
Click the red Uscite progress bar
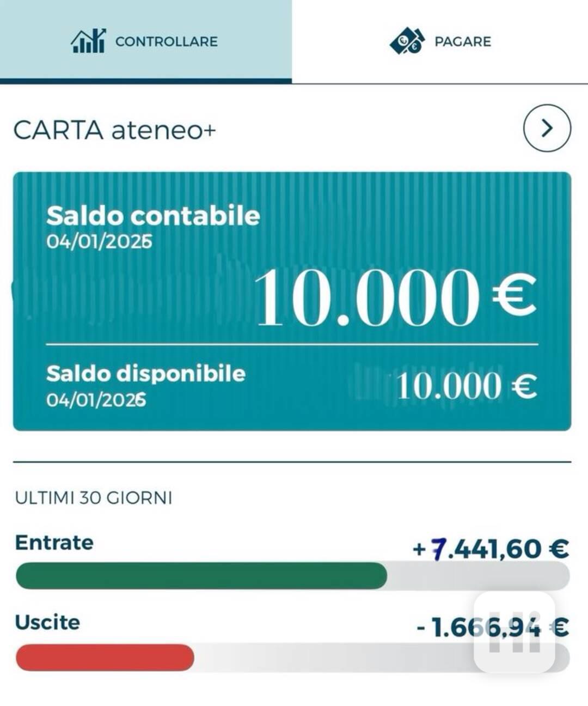coord(105,658)
